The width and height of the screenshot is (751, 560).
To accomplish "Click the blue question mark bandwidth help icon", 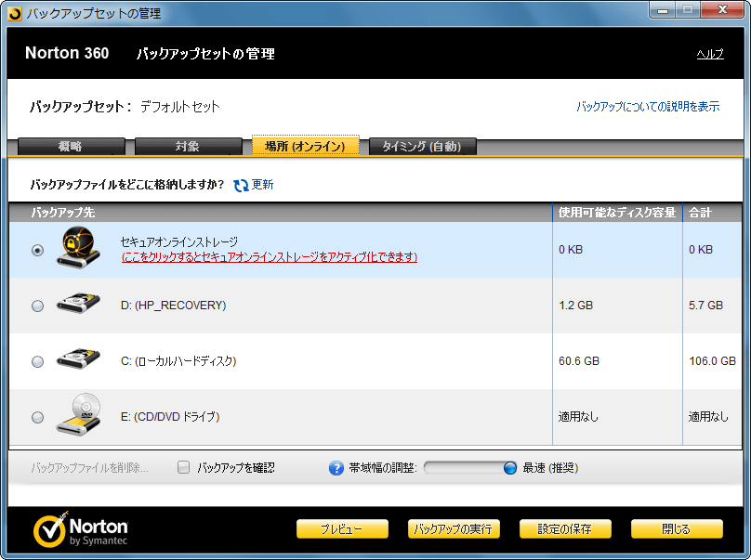I will 336,468.
